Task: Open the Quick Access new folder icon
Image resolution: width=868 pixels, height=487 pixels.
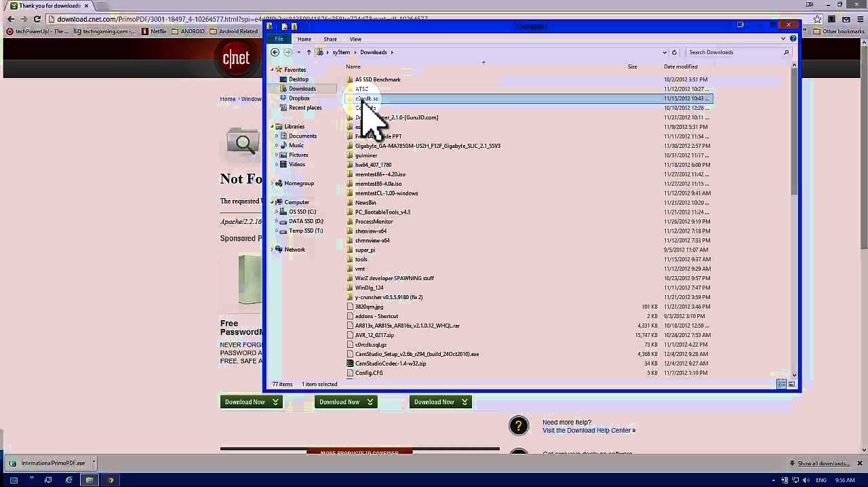Action: 294,26
